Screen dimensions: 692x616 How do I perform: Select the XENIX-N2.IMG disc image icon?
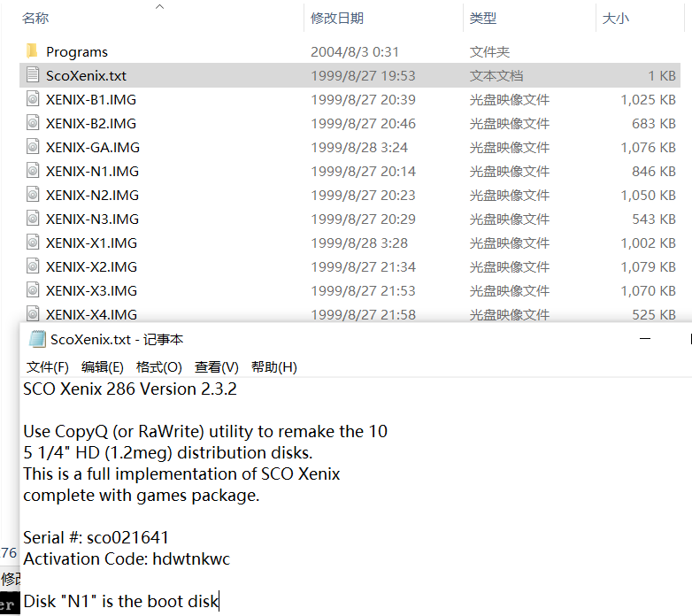click(33, 194)
